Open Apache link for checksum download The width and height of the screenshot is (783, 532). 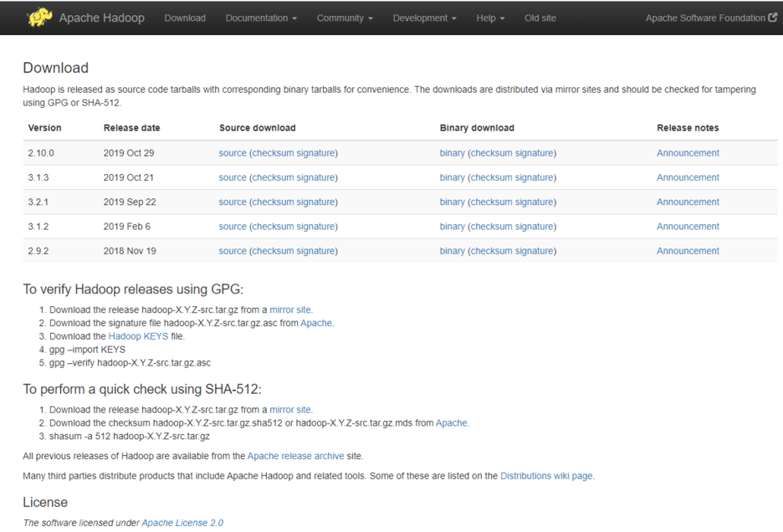(452, 423)
